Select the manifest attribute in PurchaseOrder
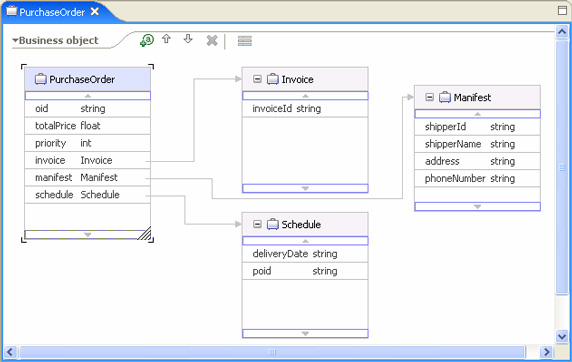 tap(54, 177)
